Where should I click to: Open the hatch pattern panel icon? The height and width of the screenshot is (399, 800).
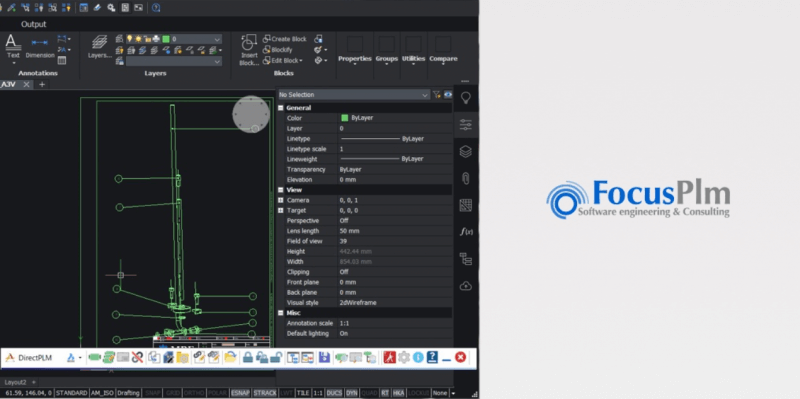coord(465,205)
